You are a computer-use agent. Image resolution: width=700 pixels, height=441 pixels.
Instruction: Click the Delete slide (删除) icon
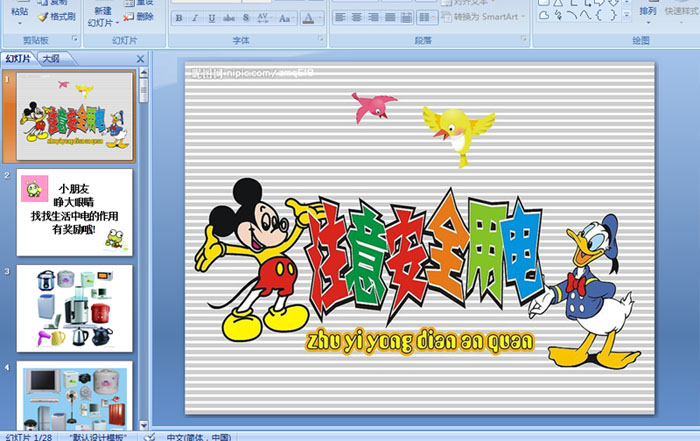(129, 17)
